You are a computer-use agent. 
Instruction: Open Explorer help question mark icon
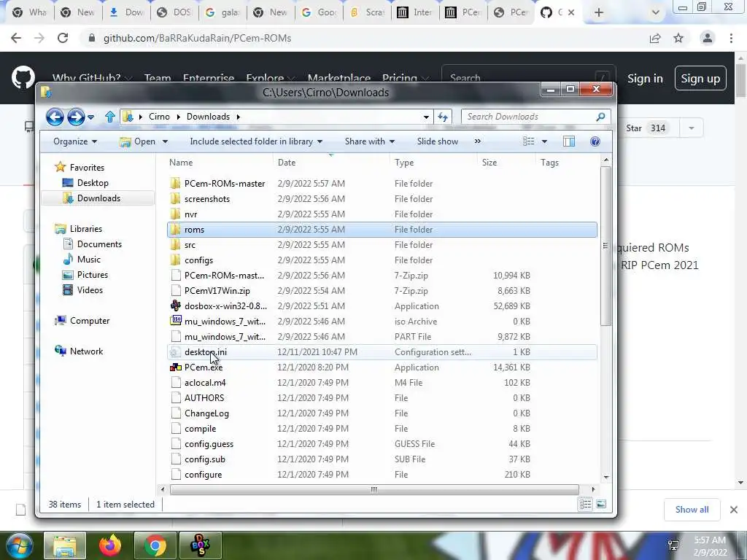point(595,141)
